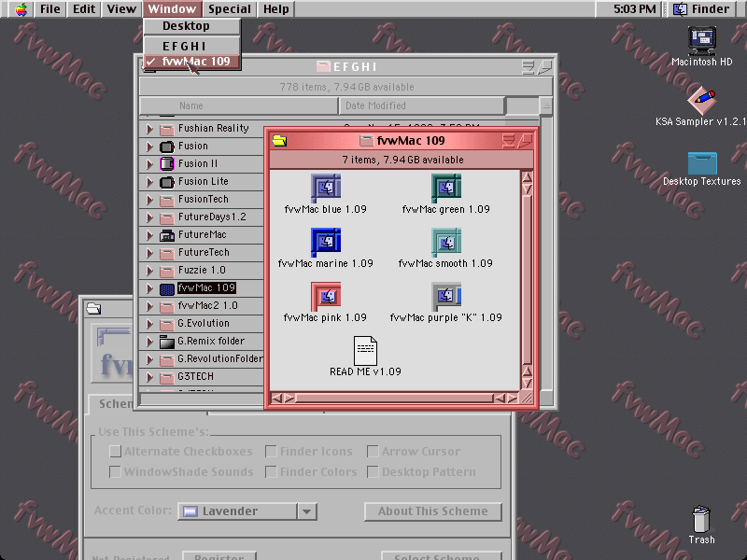Screen dimensions: 747x560
Task: Choose EFGHI from the Window menu
Action: pyautogui.click(x=192, y=46)
